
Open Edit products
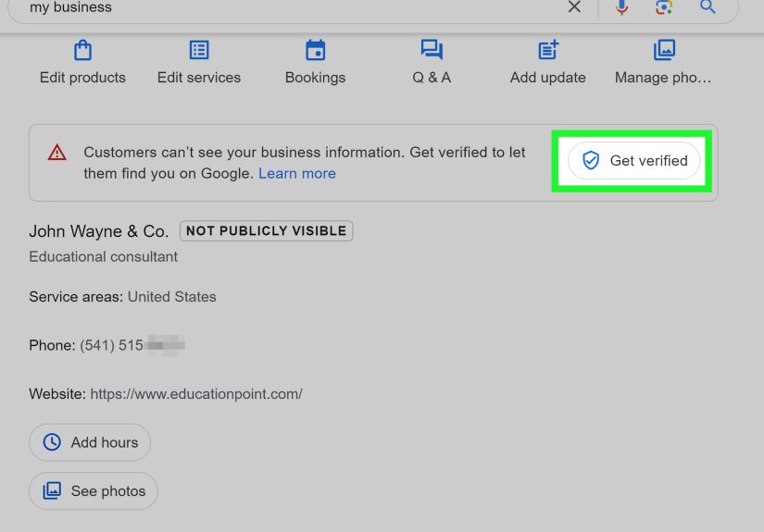tap(82, 63)
